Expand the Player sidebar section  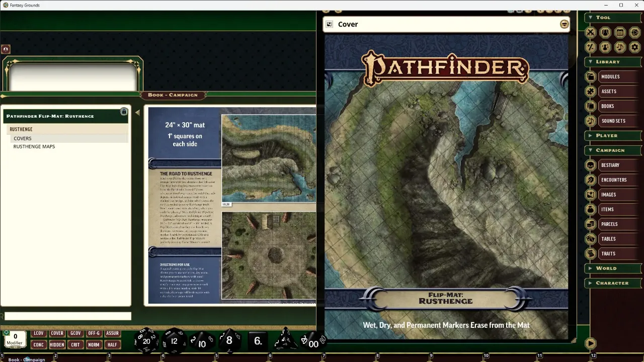[x=612, y=136]
